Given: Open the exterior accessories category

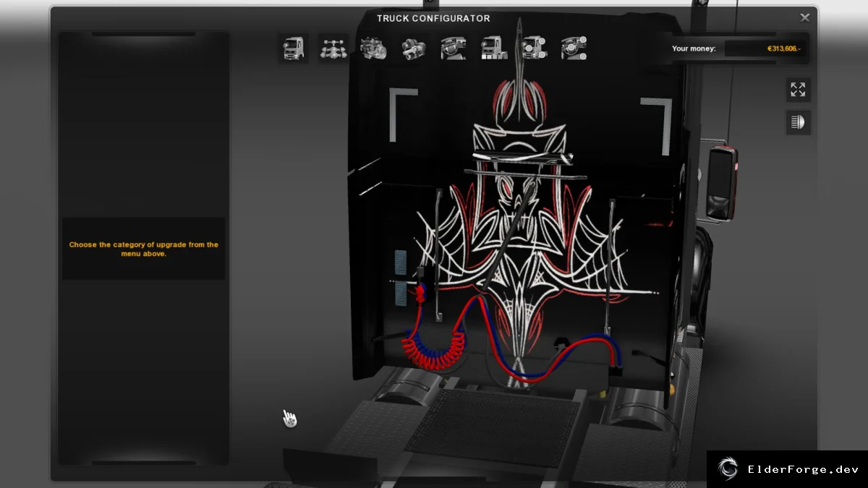Looking at the screenshot, I should coord(534,48).
